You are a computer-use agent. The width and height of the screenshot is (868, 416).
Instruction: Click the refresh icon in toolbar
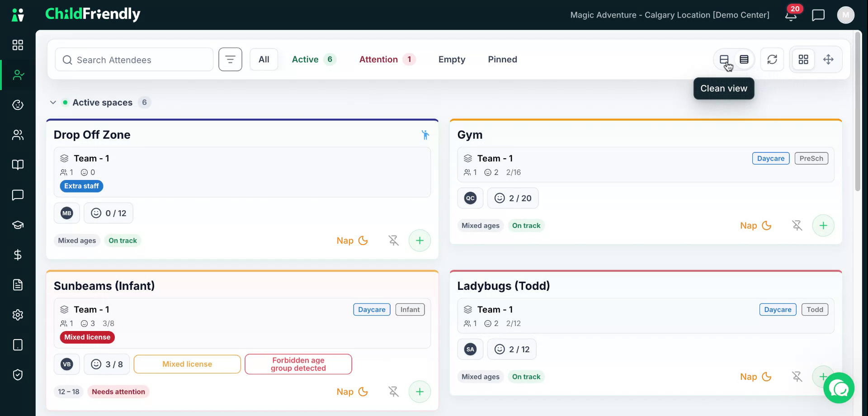coord(772,59)
